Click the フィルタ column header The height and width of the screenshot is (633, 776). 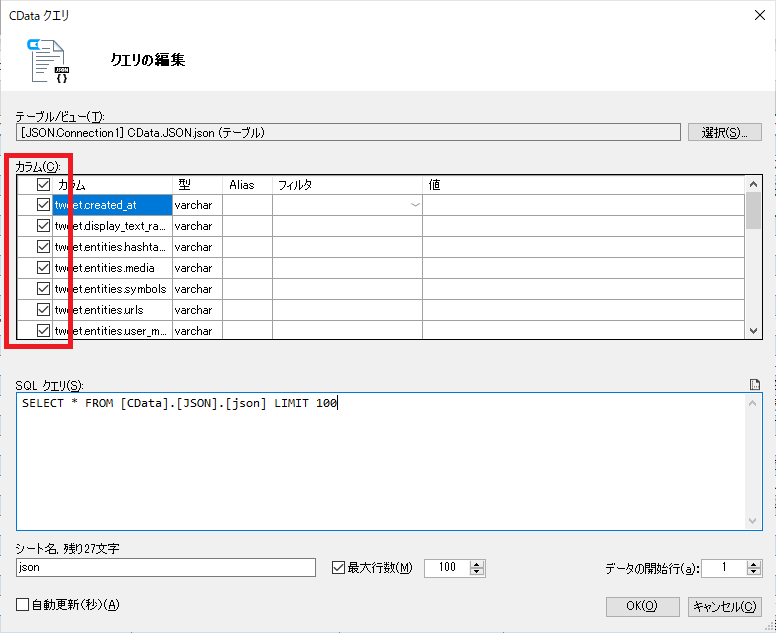347,185
